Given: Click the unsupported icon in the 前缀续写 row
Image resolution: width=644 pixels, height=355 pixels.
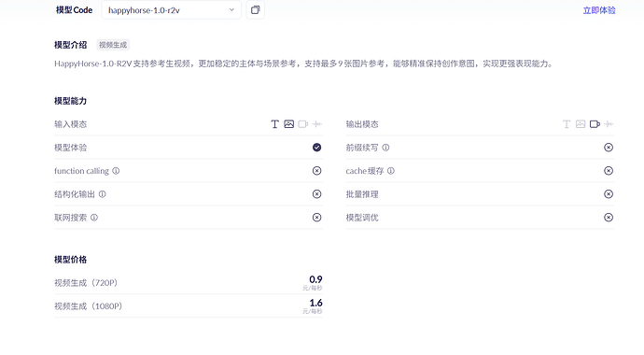Looking at the screenshot, I should (609, 148).
